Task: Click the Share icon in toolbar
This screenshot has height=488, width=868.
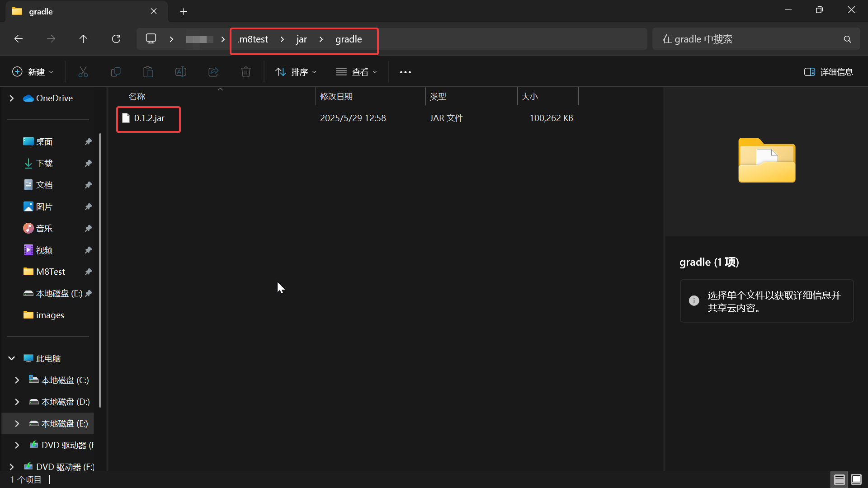Action: tap(213, 72)
